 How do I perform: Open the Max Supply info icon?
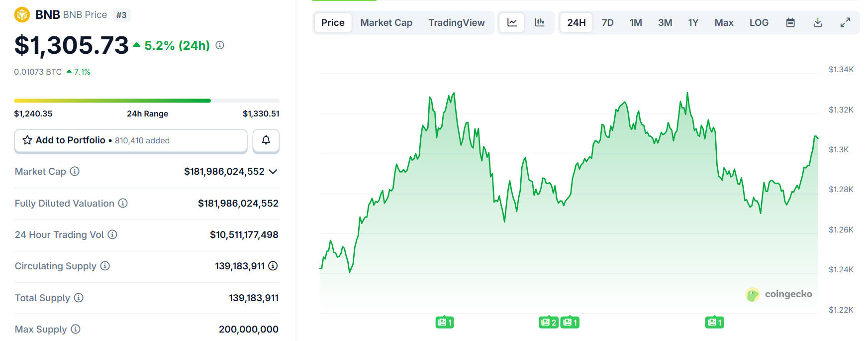(76, 329)
